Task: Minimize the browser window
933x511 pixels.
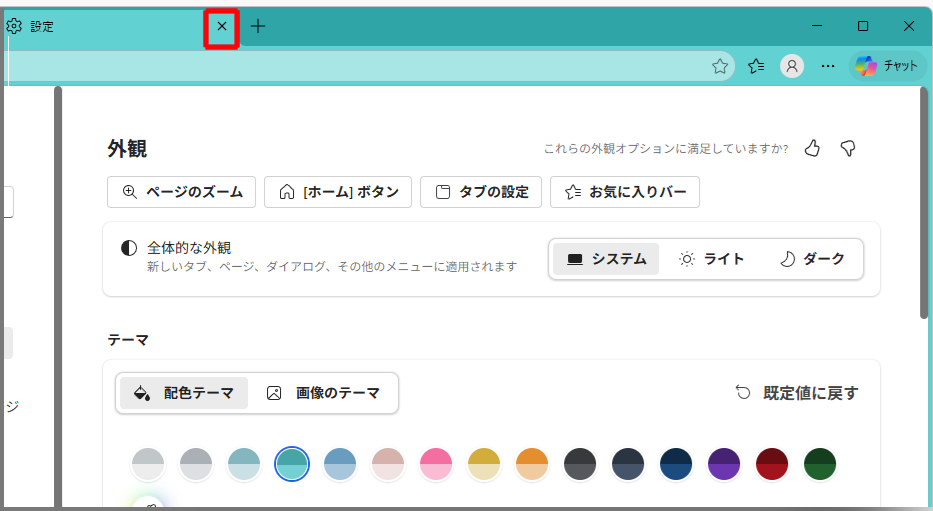Action: 817,26
